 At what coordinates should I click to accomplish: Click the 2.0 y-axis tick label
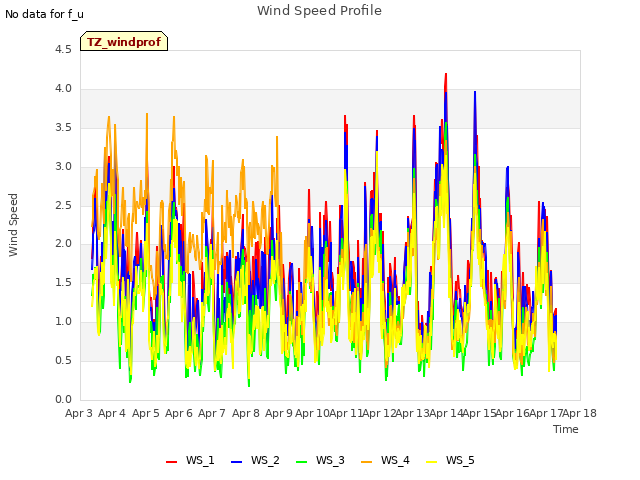[x=63, y=244]
